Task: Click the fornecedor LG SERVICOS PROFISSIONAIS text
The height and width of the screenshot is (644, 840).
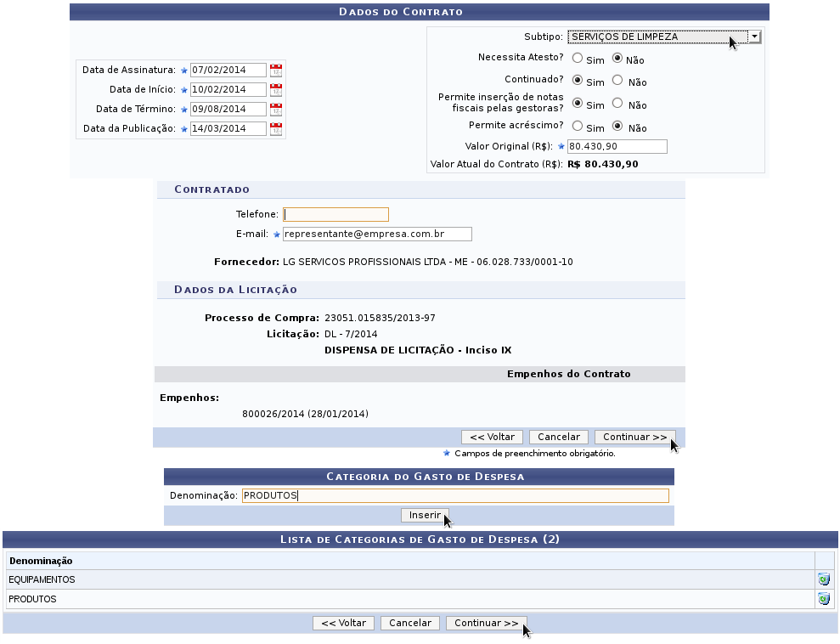Action: click(x=427, y=262)
